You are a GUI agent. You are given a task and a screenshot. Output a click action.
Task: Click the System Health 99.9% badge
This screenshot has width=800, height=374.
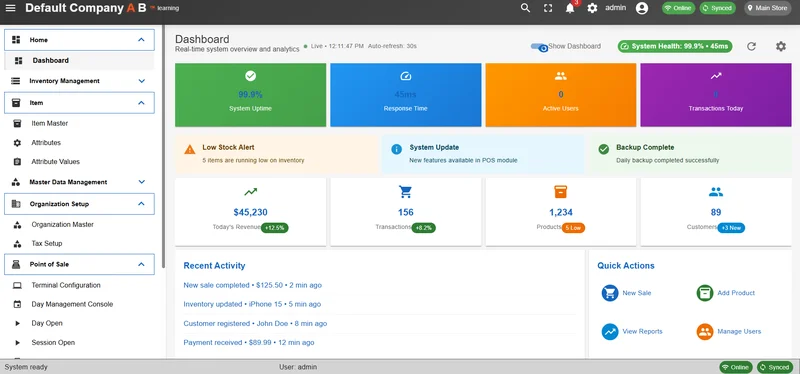click(x=674, y=46)
